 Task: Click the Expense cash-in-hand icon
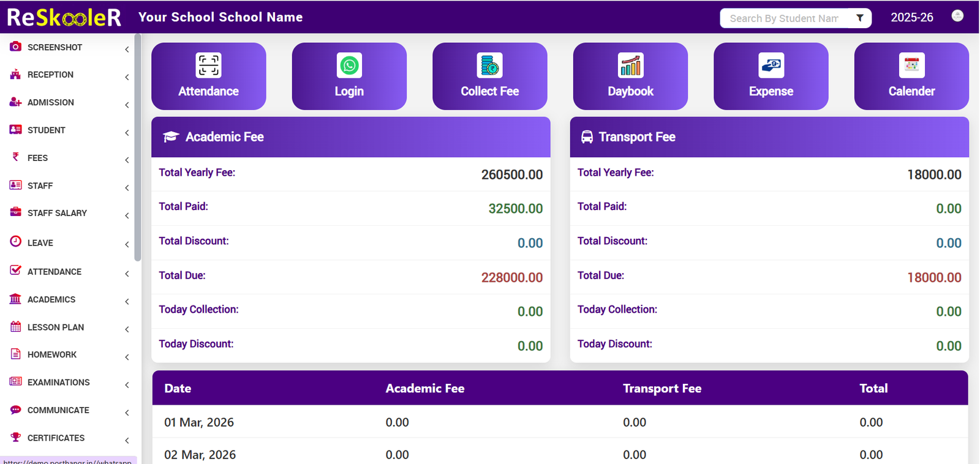pos(771,65)
